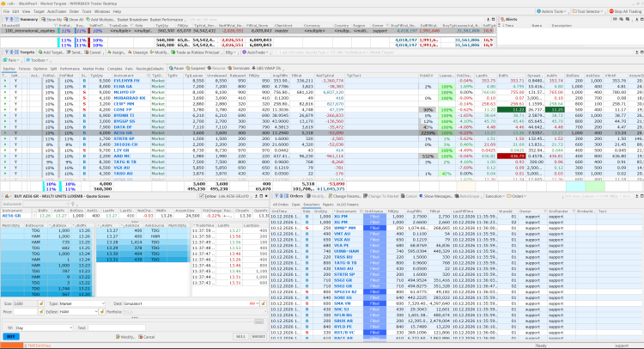Launch the UBS VWAP 5% algo
The width and height of the screenshot is (644, 349).
pos(266,68)
